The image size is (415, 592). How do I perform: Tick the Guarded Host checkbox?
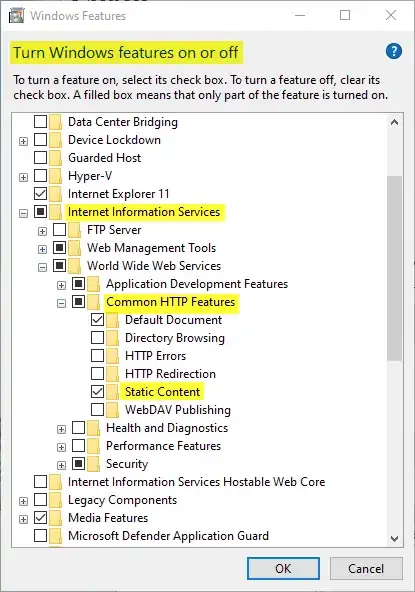(40, 157)
